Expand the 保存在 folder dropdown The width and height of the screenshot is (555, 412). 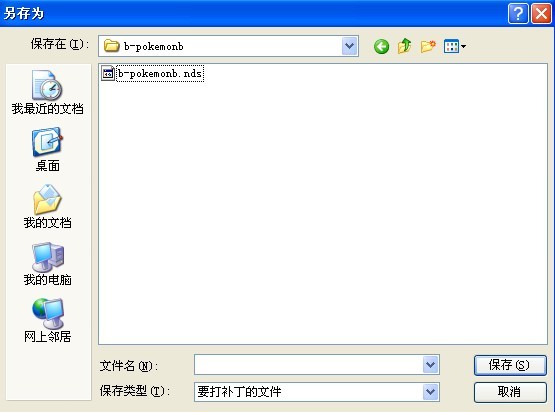click(x=349, y=46)
